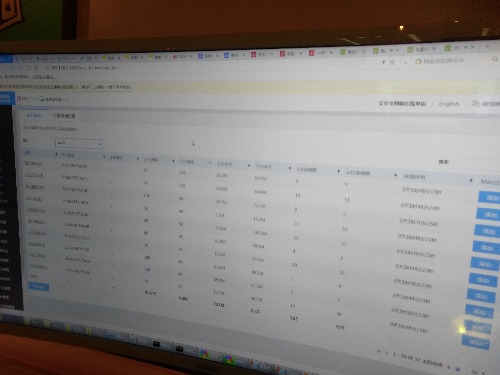Open the rows-per-page selector at bottom right
The image size is (500, 375).
coord(478,371)
